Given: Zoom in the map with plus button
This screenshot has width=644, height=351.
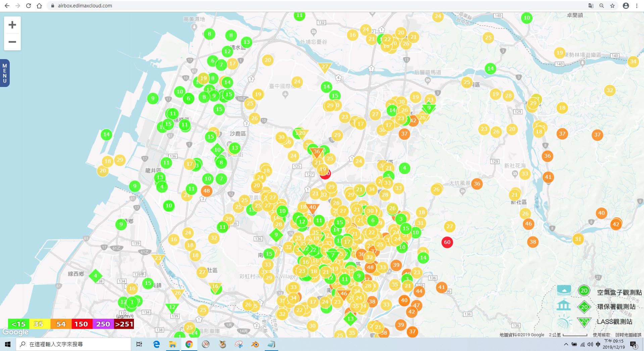Looking at the screenshot, I should [x=12, y=25].
